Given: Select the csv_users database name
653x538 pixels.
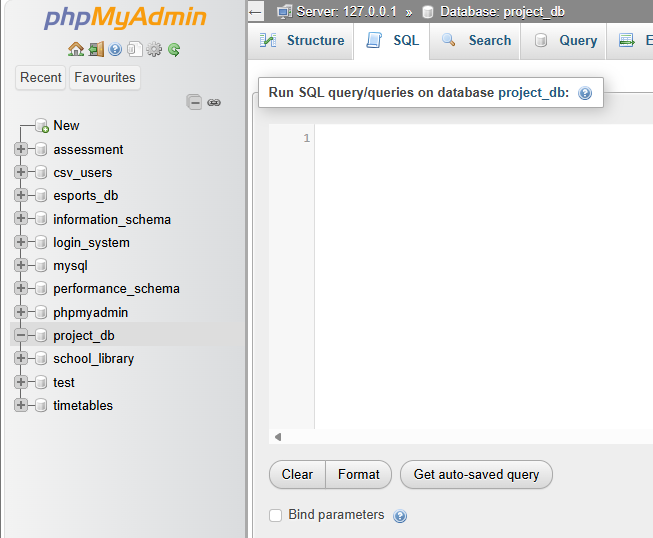Looking at the screenshot, I should click(83, 173).
